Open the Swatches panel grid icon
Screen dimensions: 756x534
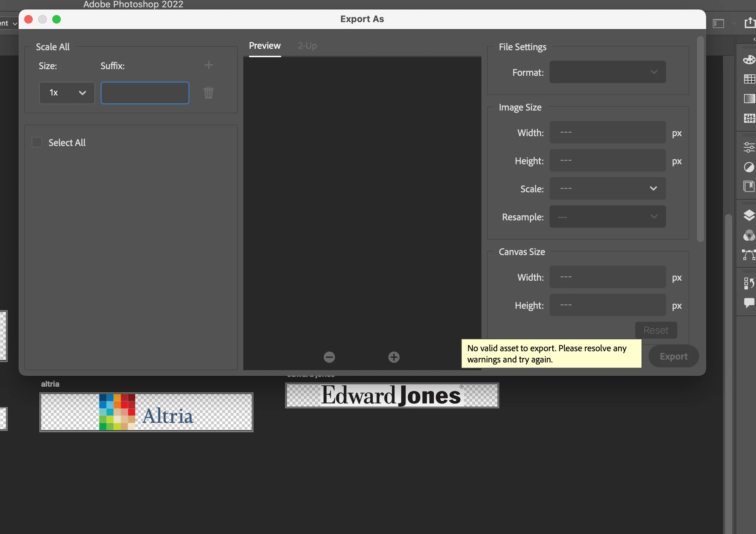click(749, 79)
